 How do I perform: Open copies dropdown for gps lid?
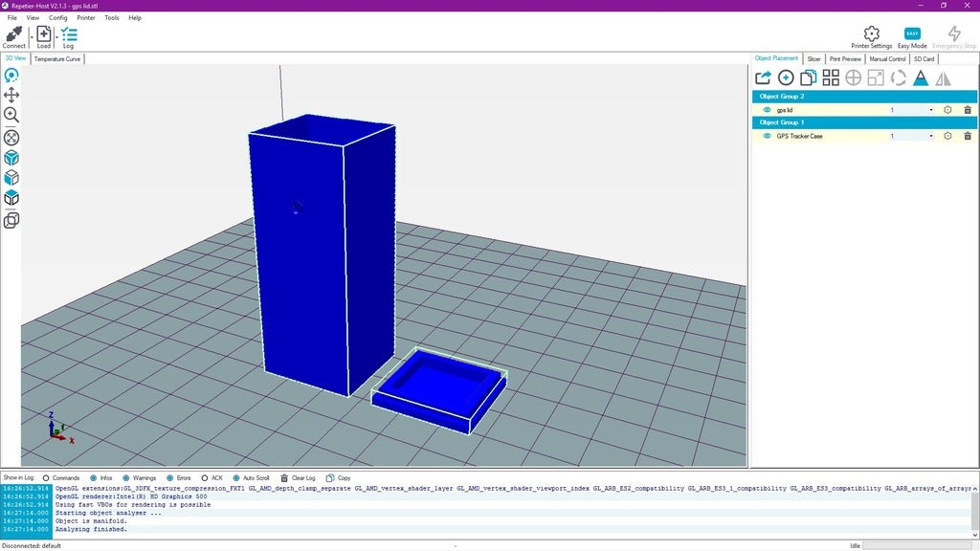click(930, 110)
